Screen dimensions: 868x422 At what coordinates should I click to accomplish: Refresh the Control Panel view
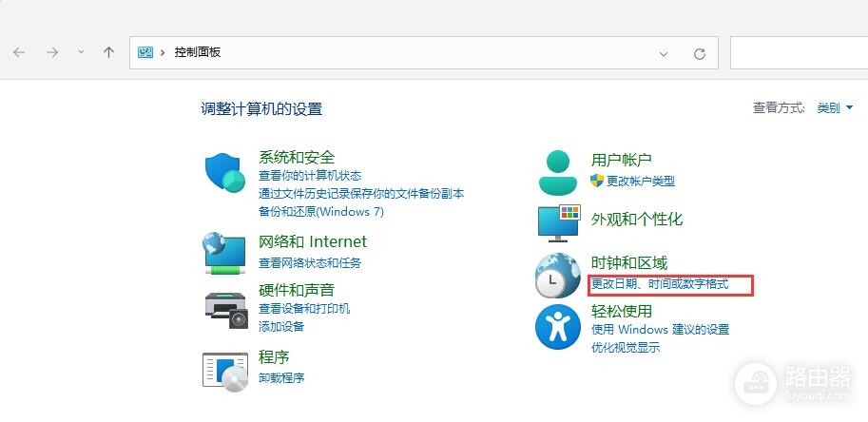[700, 53]
